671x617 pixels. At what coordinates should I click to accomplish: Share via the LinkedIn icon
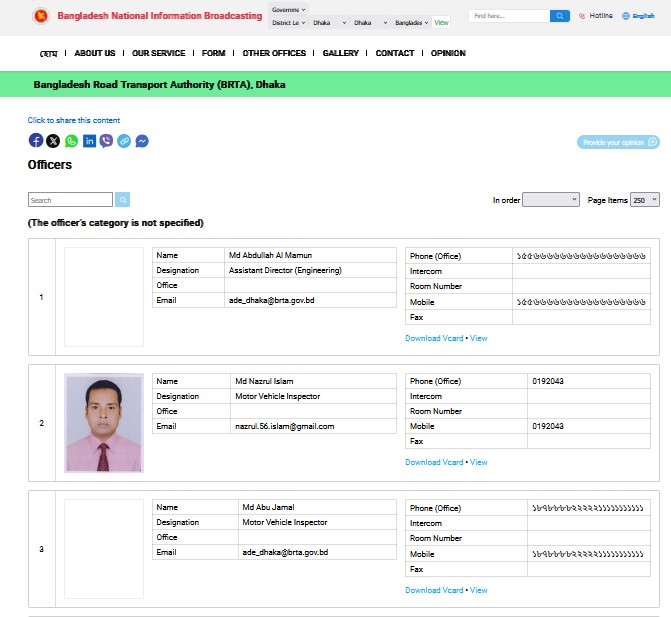click(89, 141)
